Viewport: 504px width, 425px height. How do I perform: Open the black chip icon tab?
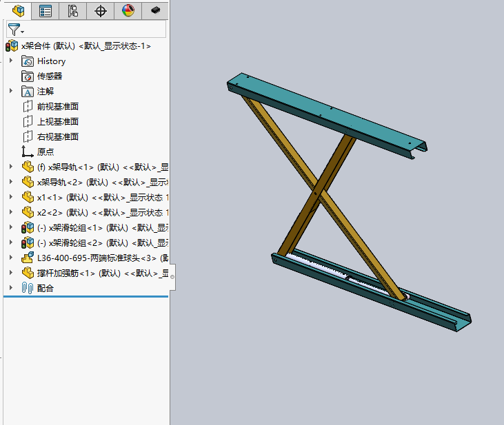tap(155, 11)
